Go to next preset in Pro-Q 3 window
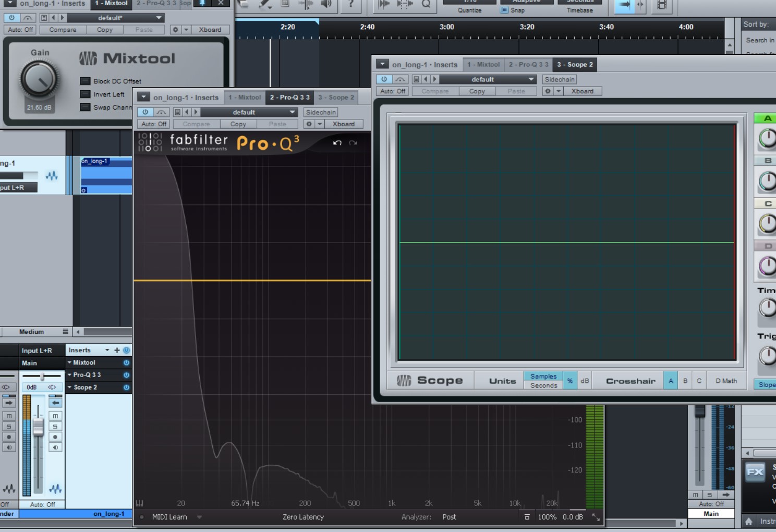The height and width of the screenshot is (532, 776). (x=196, y=112)
